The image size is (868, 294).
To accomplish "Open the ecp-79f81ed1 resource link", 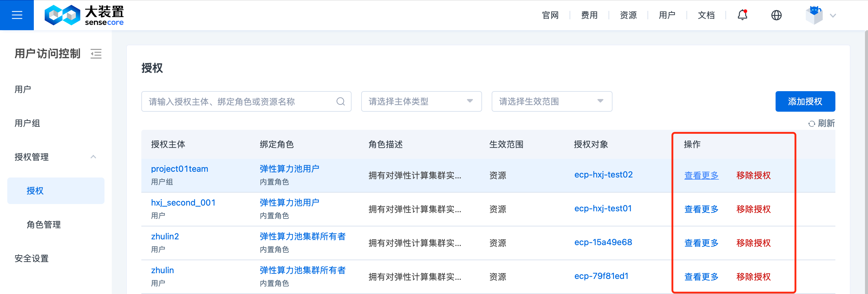I will coord(601,276).
